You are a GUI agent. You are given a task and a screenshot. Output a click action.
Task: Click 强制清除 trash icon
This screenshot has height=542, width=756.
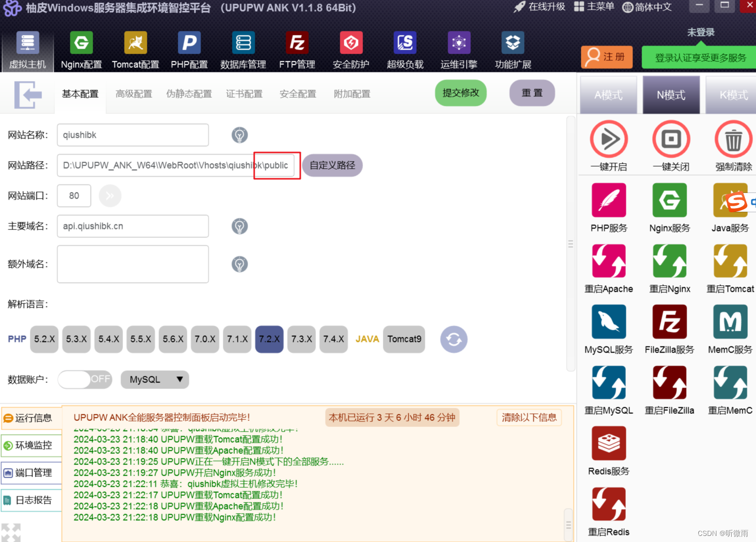point(733,139)
